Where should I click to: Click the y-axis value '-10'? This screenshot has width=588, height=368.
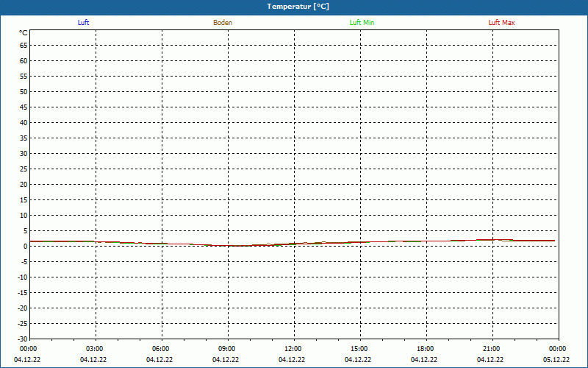pos(23,277)
